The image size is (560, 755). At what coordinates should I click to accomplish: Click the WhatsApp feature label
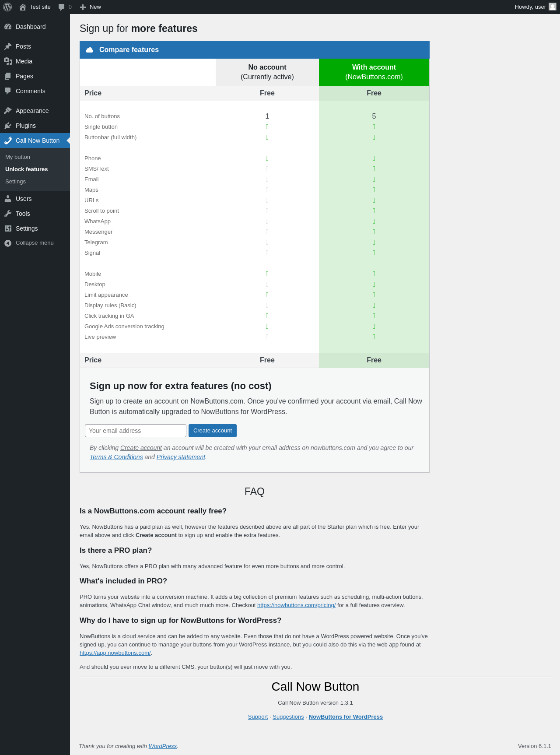click(x=98, y=221)
